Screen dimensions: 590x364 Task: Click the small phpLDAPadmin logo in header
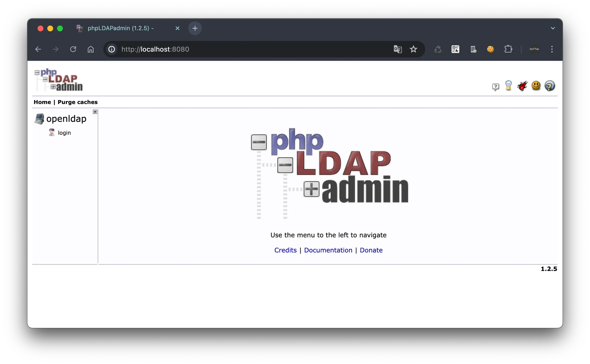(58, 80)
